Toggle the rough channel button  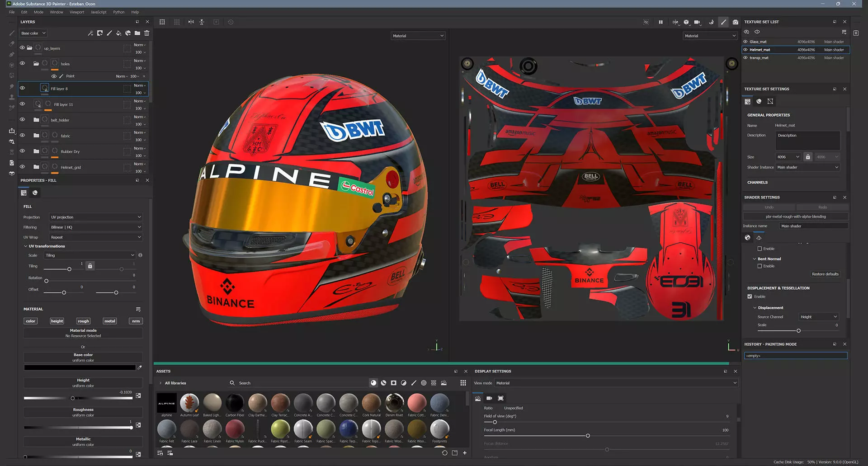click(83, 321)
